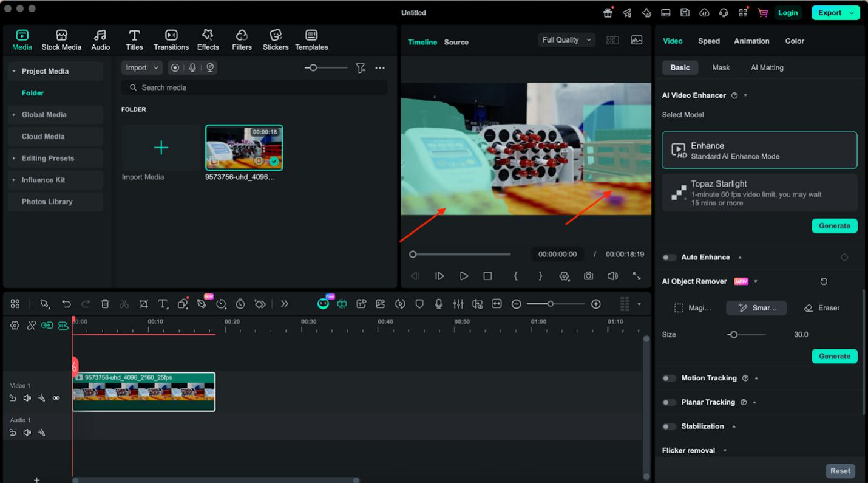
Task: Switch to the Animation tab
Action: (x=751, y=41)
